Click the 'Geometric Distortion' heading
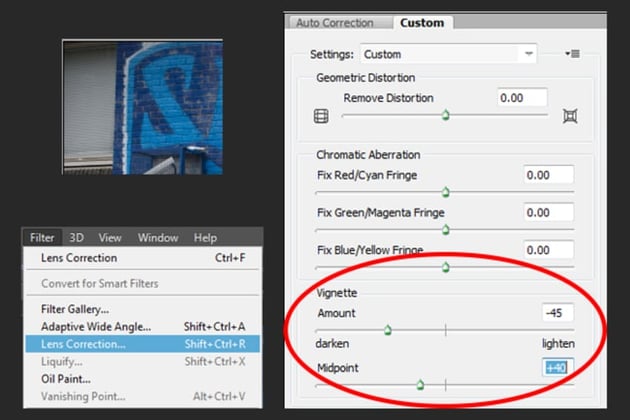630x420 pixels. tap(366, 78)
